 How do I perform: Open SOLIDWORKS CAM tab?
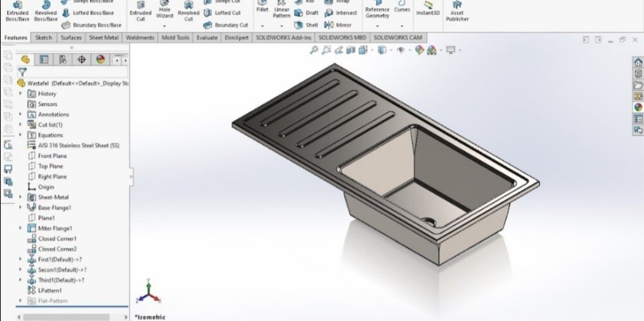point(398,38)
